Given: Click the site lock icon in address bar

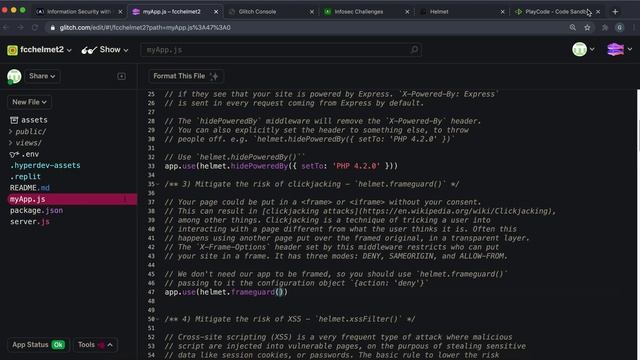Looking at the screenshot, I should pos(53,28).
